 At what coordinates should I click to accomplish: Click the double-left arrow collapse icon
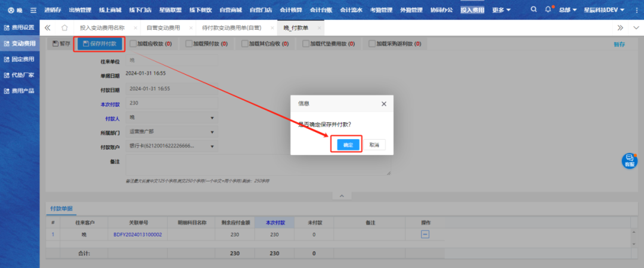(x=48, y=28)
